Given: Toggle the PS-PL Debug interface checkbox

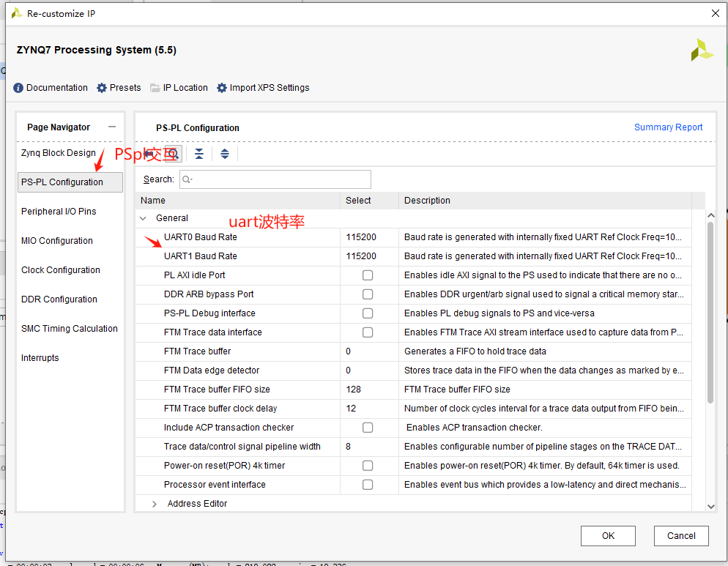Looking at the screenshot, I should pos(368,313).
